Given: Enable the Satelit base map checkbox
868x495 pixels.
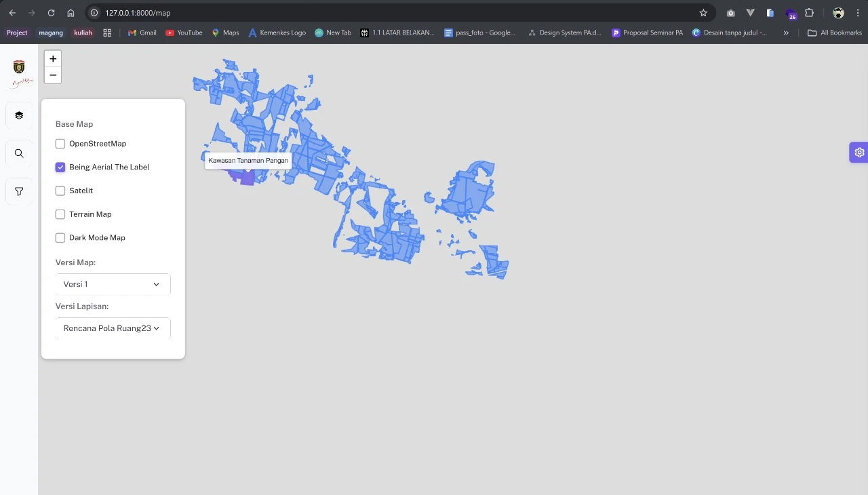Looking at the screenshot, I should pyautogui.click(x=60, y=191).
